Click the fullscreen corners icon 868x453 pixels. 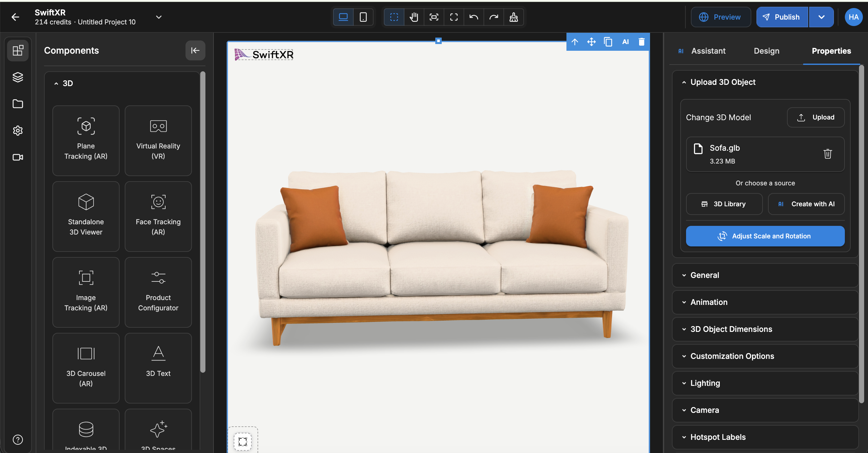pos(454,17)
